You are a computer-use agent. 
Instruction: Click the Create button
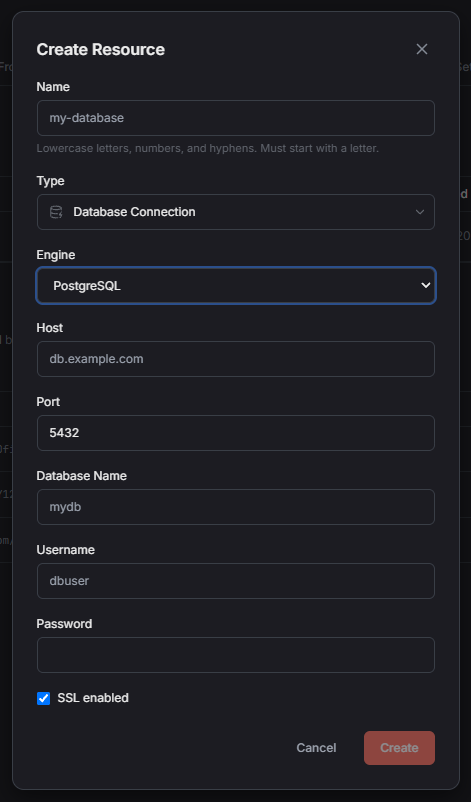[x=399, y=748]
